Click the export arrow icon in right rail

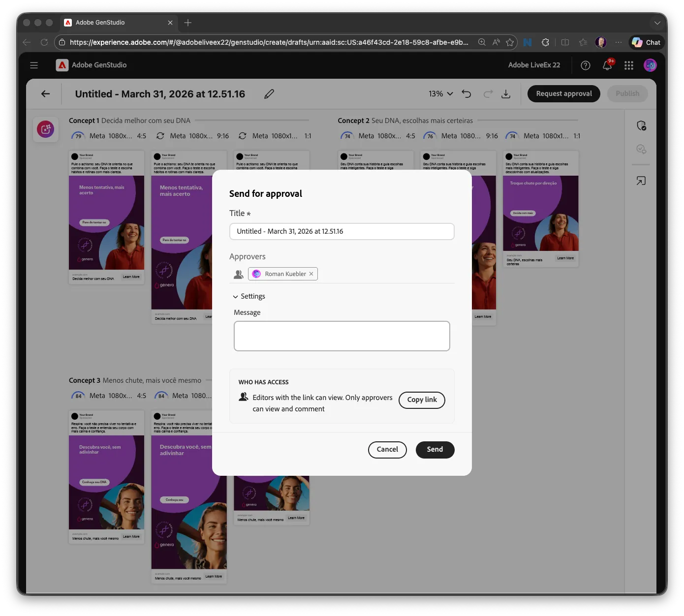[x=641, y=181]
